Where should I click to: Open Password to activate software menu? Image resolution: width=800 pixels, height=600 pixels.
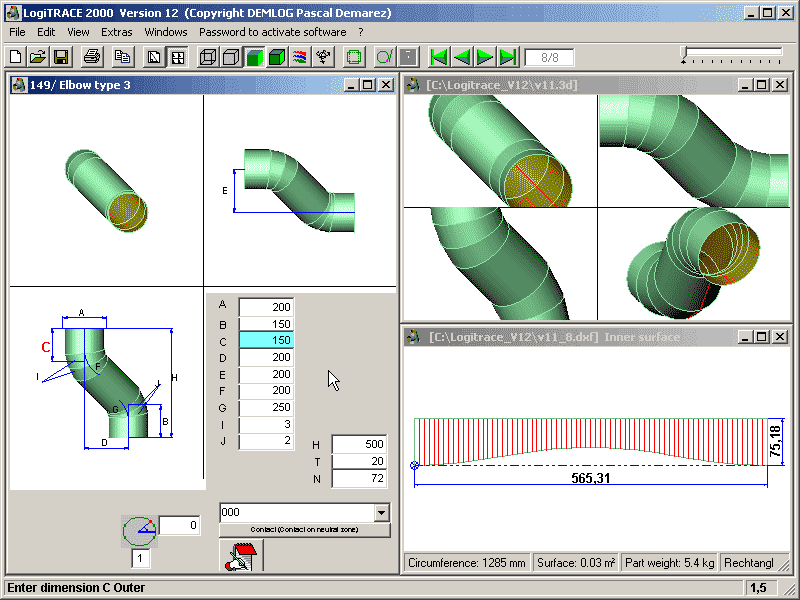(272, 32)
